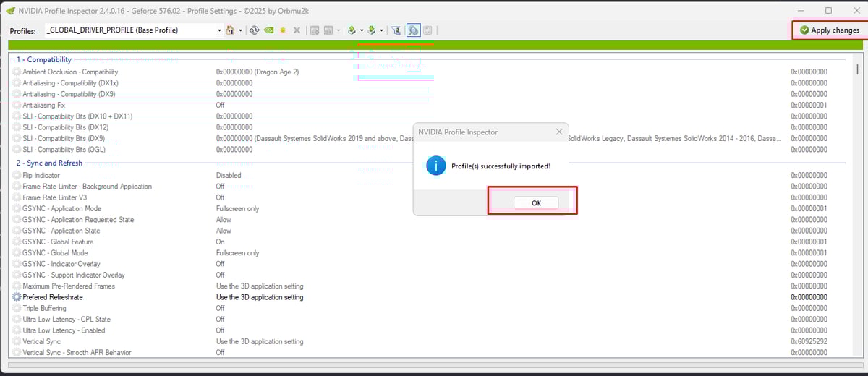Click gear icon beside Ultra Low Latency - Enabled
The width and height of the screenshot is (868, 376).
(17, 330)
